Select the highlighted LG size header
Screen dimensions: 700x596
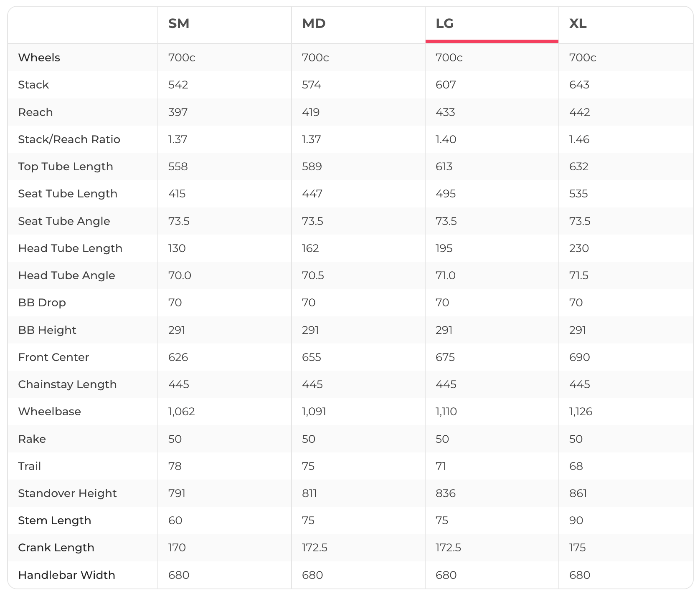point(444,23)
